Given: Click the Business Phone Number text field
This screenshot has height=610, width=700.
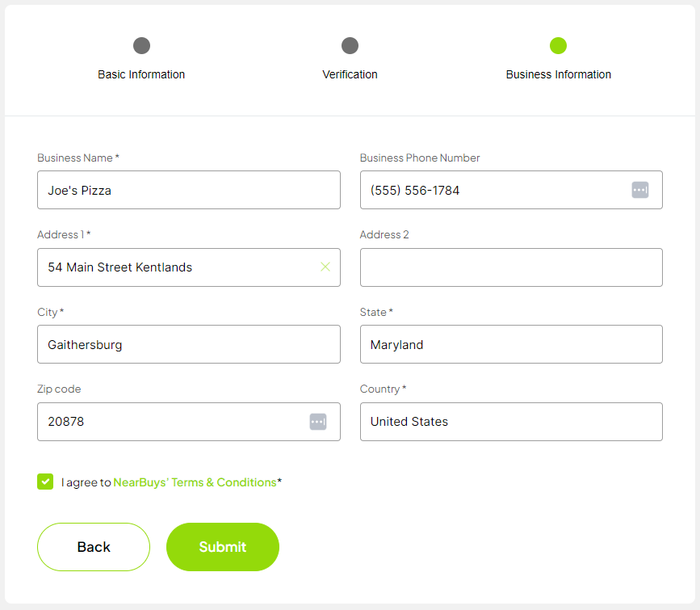Looking at the screenshot, I should (493, 190).
